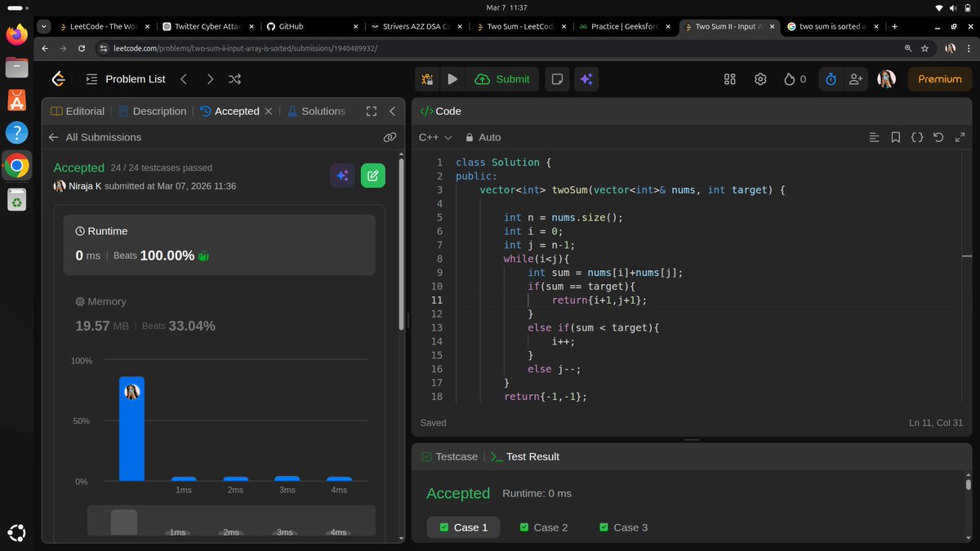980x551 pixels.
Task: Open the layout grid icon
Action: click(x=730, y=79)
